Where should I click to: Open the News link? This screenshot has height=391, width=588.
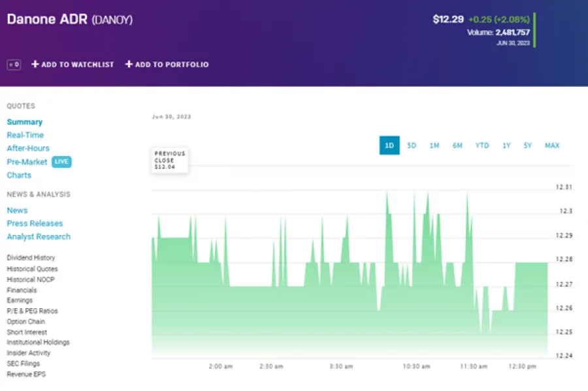tap(17, 210)
